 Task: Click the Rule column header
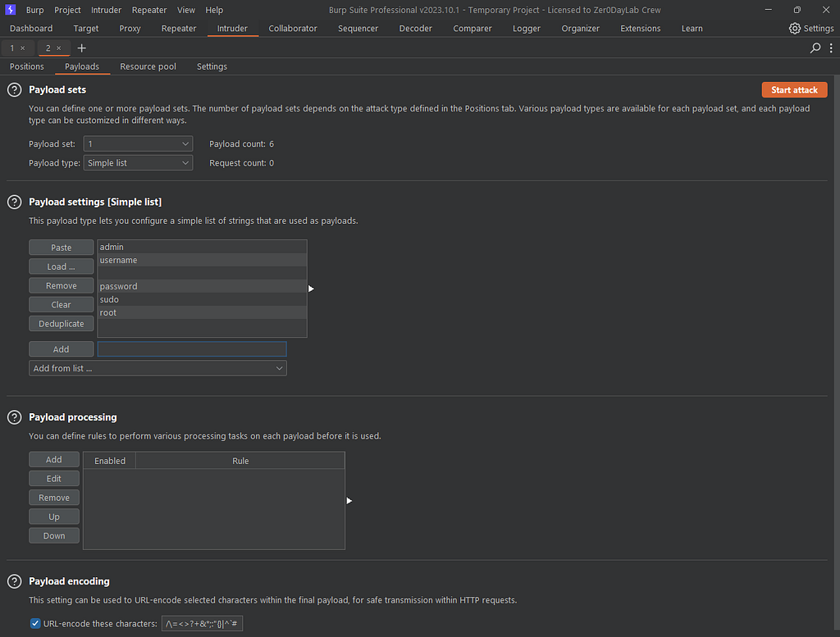240,461
